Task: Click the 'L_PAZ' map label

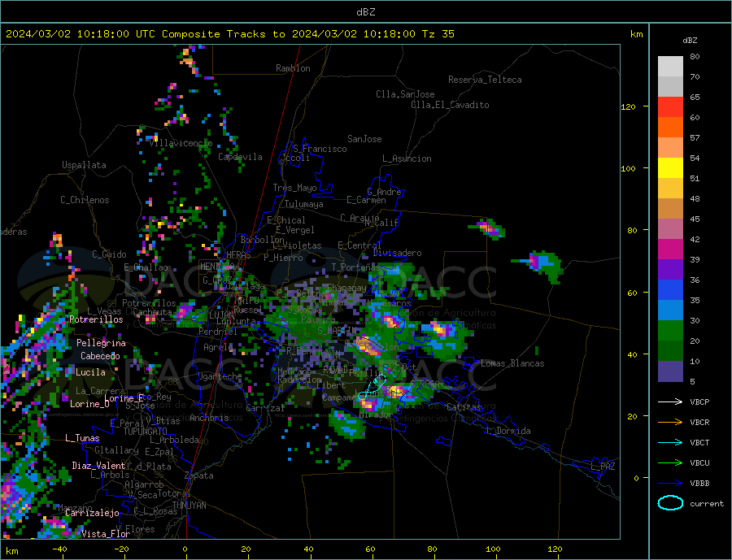Action: (603, 467)
